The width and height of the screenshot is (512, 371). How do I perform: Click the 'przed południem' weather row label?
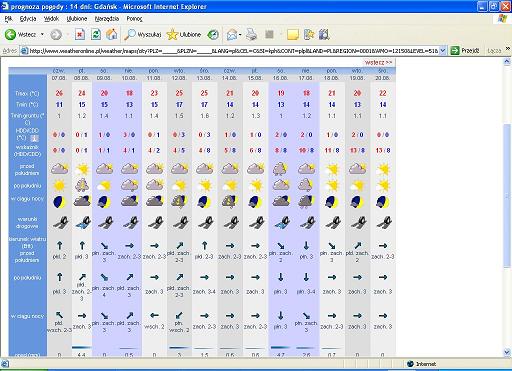(x=27, y=170)
